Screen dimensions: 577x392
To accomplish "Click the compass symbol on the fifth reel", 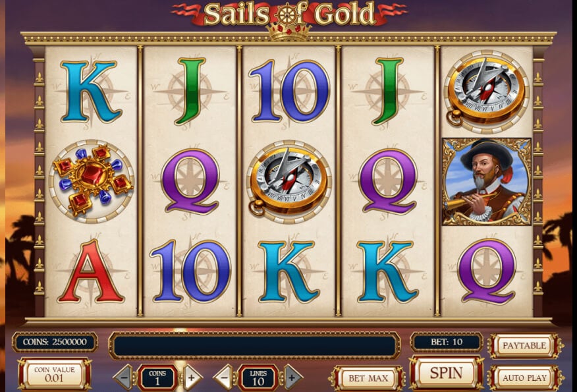I will pos(487,92).
